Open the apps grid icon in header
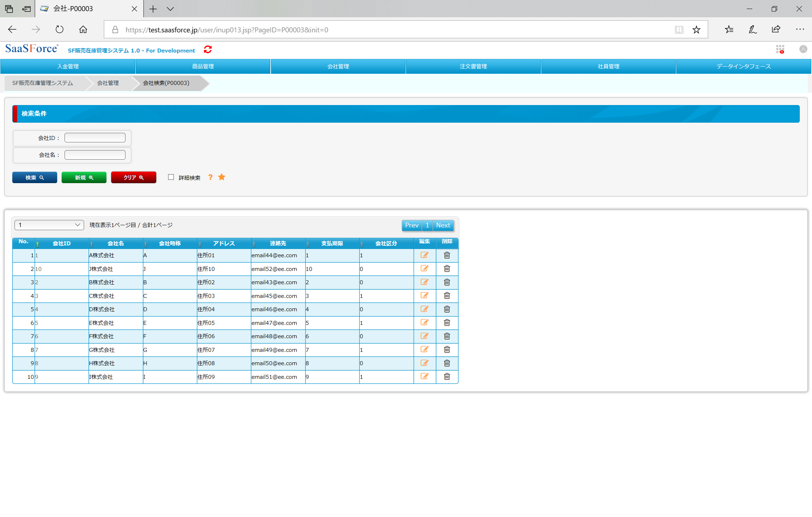This screenshot has width=812, height=517. coord(780,49)
